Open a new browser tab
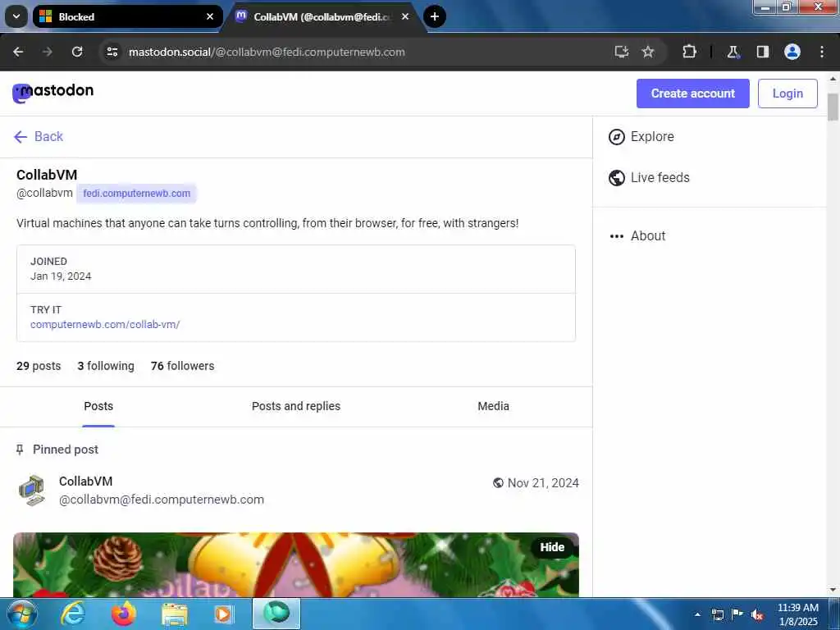This screenshot has width=840, height=630. [435, 16]
